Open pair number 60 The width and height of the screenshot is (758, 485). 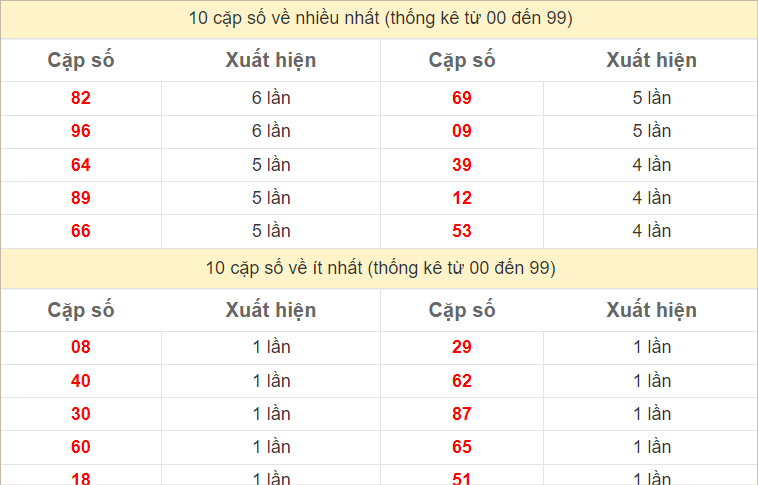81,447
